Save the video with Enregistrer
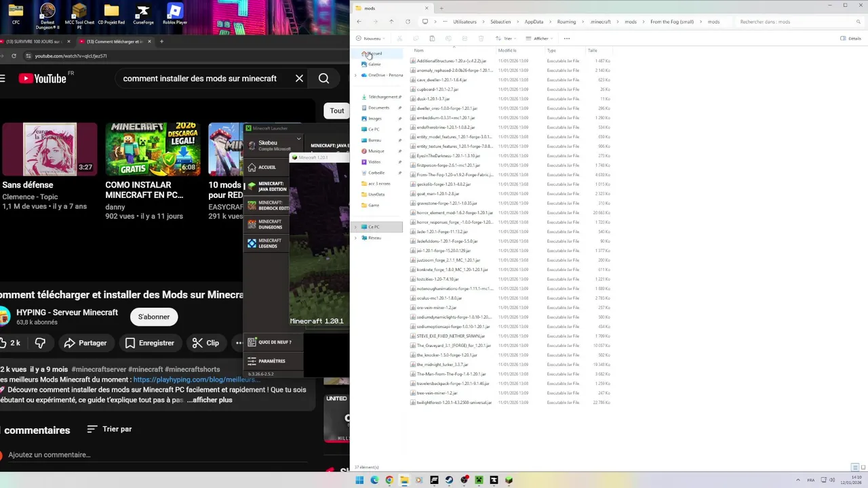The width and height of the screenshot is (868, 488). click(x=150, y=343)
